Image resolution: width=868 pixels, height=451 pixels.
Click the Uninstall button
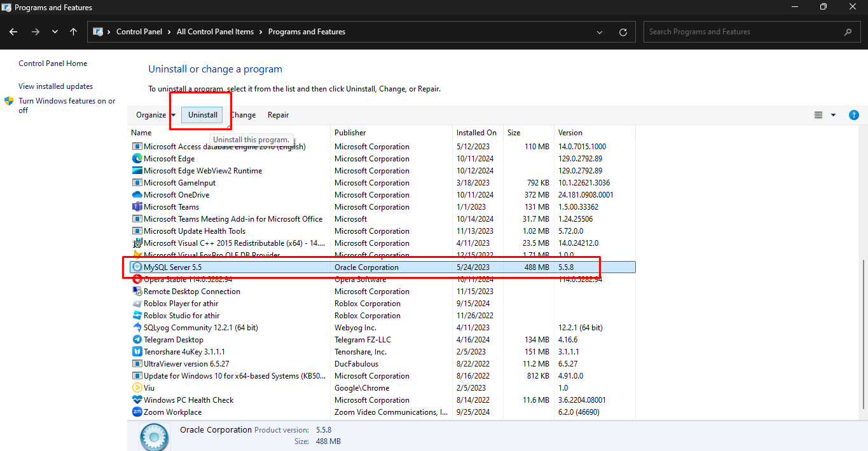tap(203, 115)
